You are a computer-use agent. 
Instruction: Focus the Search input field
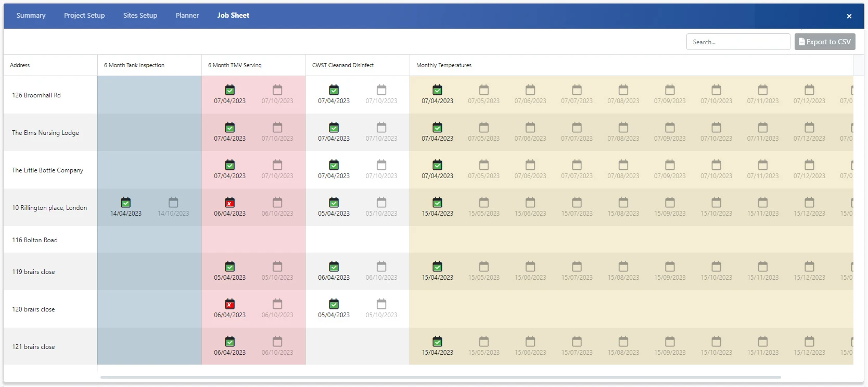tap(738, 42)
